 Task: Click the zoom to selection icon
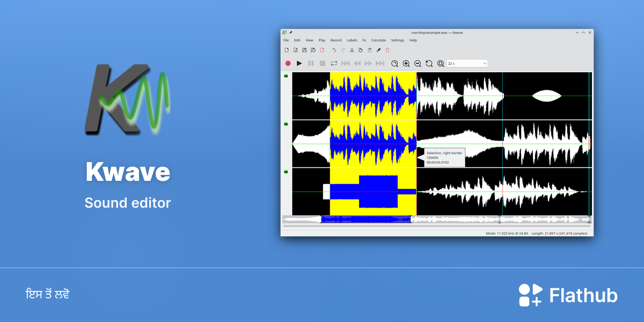click(x=394, y=63)
